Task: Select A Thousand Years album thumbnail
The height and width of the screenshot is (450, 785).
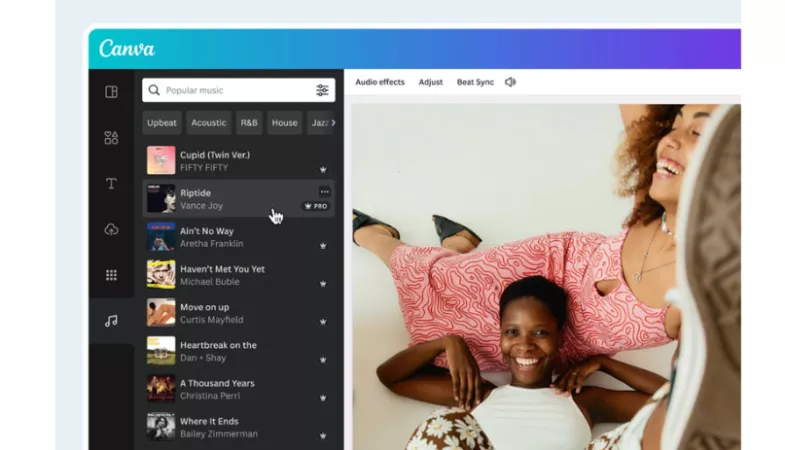Action: 161,388
